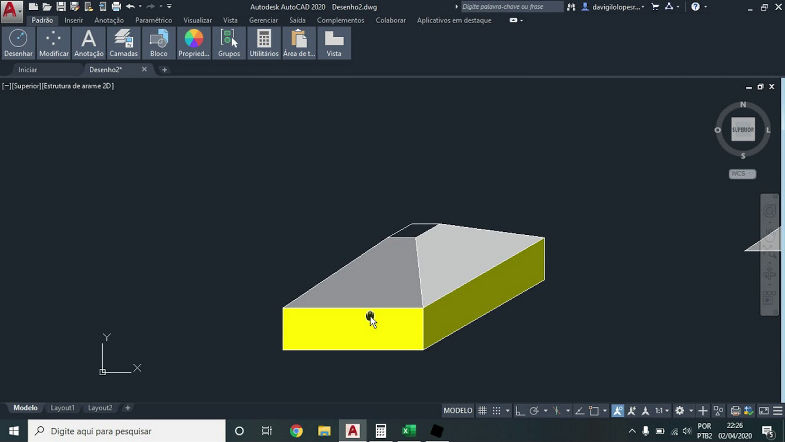This screenshot has width=785, height=442.
Task: Toggle MODELO space button in status bar
Action: tap(458, 410)
